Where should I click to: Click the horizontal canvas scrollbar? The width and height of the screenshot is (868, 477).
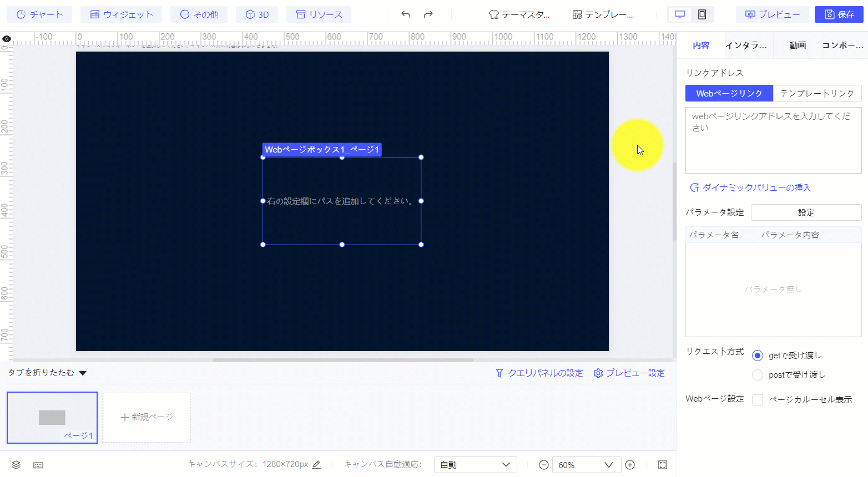coord(342,360)
